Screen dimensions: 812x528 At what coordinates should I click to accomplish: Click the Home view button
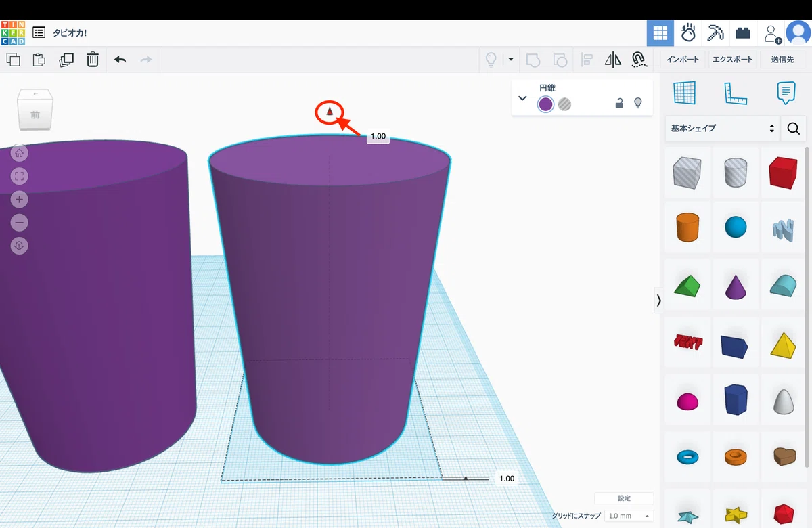pos(20,152)
